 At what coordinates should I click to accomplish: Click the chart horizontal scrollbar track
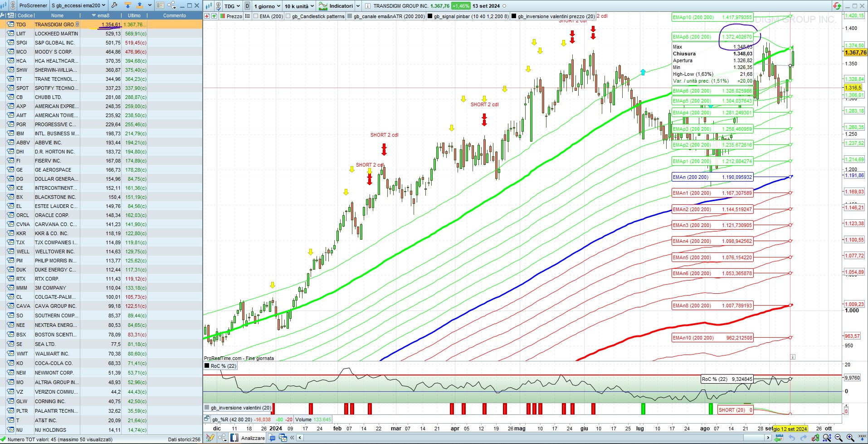point(534,438)
